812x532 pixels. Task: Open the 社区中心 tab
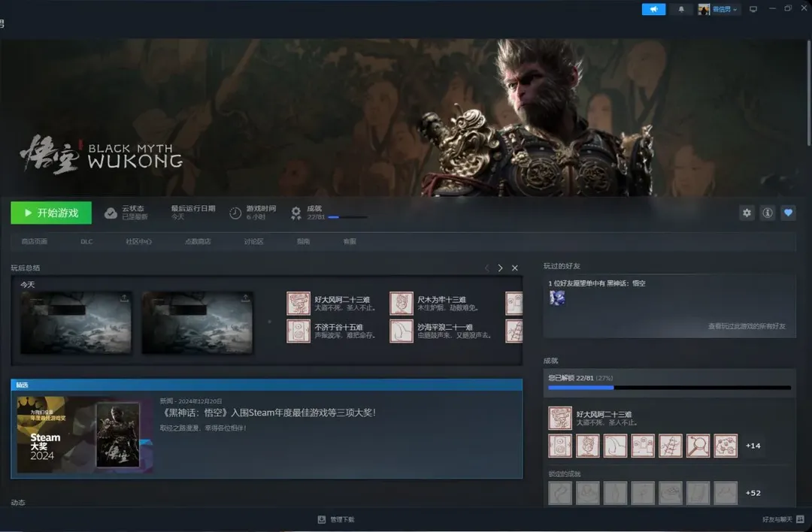(x=139, y=242)
